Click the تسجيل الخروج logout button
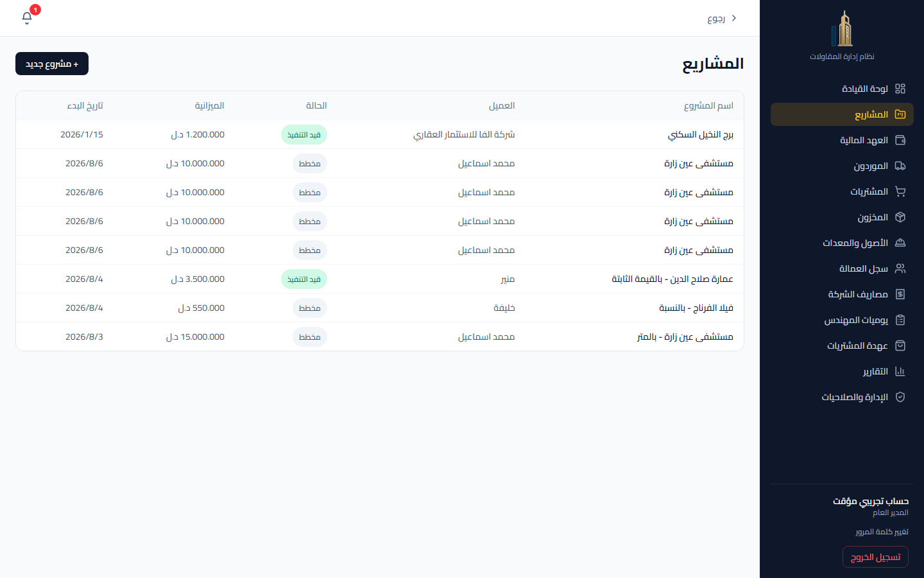Viewport: 924px width, 578px height. pyautogui.click(x=875, y=557)
